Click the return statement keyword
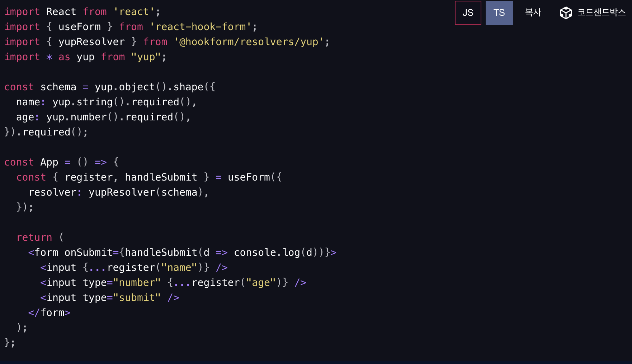The image size is (632, 364). (x=34, y=237)
